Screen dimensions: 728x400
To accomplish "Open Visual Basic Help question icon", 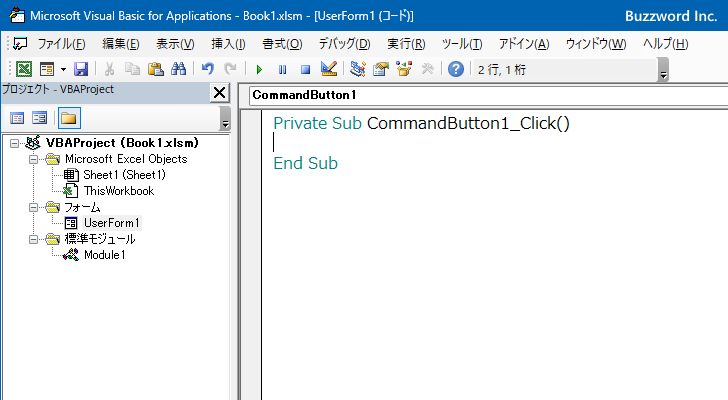I will (x=455, y=70).
